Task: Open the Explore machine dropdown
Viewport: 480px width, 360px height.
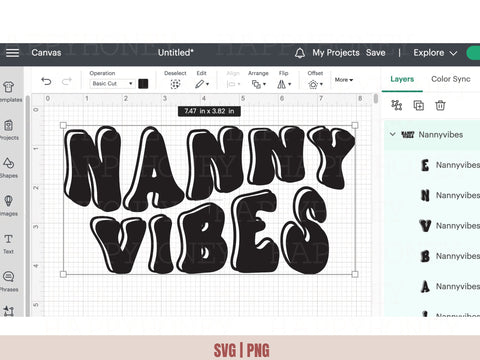Action: (435, 53)
